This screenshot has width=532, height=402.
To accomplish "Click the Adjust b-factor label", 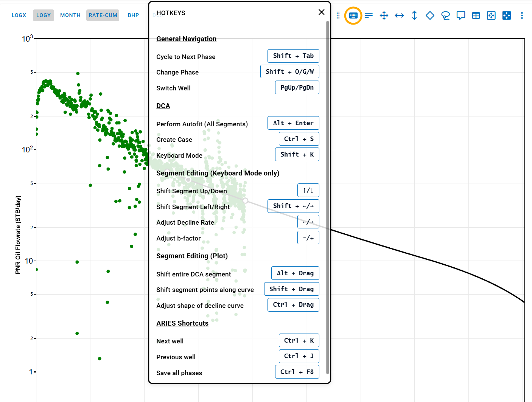I will pyautogui.click(x=178, y=238).
